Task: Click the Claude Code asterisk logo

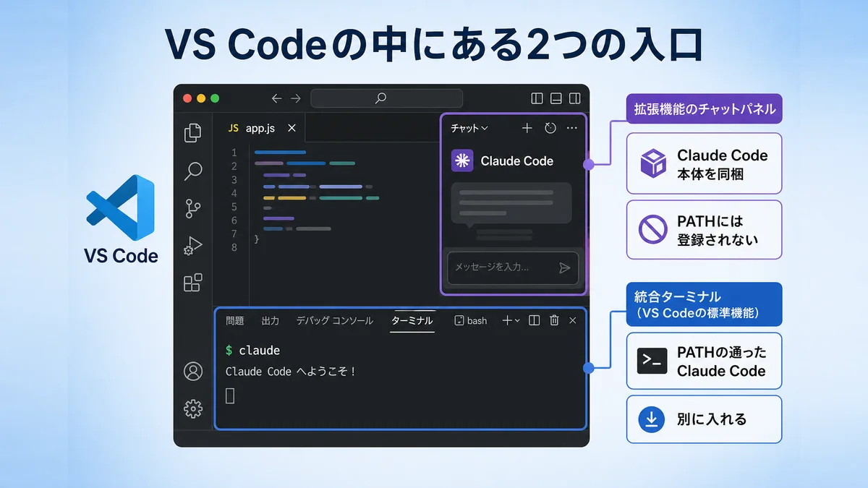Action: [462, 160]
